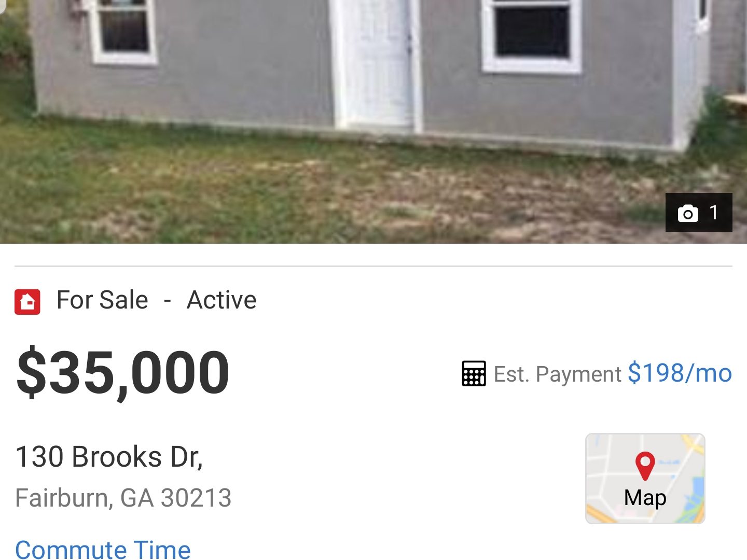Click the $35,000 listing price
The image size is (747, 560).
123,372
